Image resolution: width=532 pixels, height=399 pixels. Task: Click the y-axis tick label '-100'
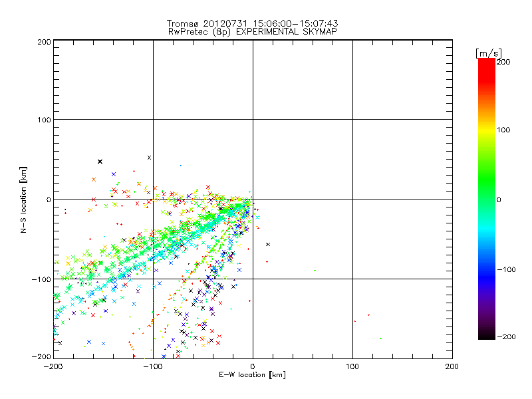(x=41, y=279)
